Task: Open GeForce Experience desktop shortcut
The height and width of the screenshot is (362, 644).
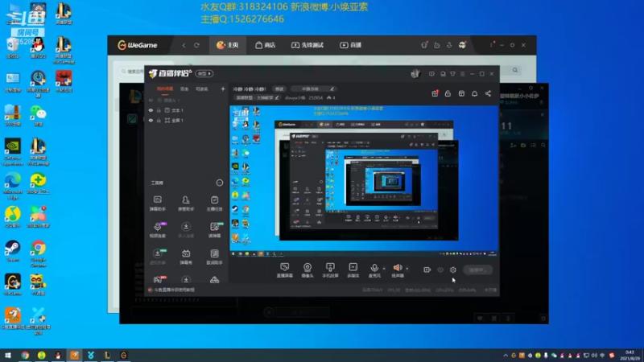Action: click(x=13, y=152)
